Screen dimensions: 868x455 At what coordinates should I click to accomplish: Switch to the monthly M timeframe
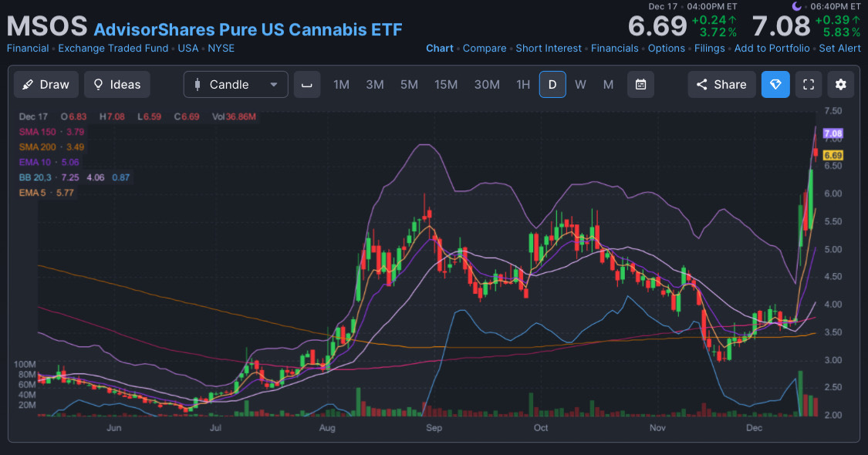click(609, 85)
